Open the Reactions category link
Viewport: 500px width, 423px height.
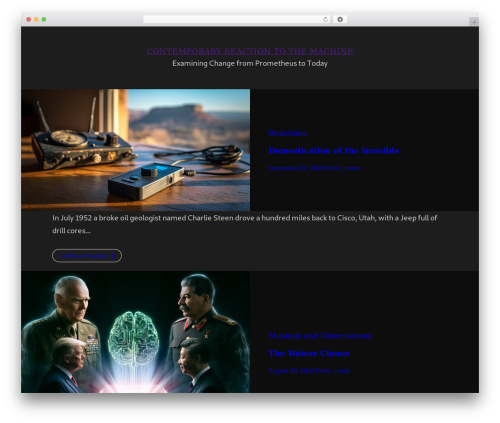tap(287, 133)
